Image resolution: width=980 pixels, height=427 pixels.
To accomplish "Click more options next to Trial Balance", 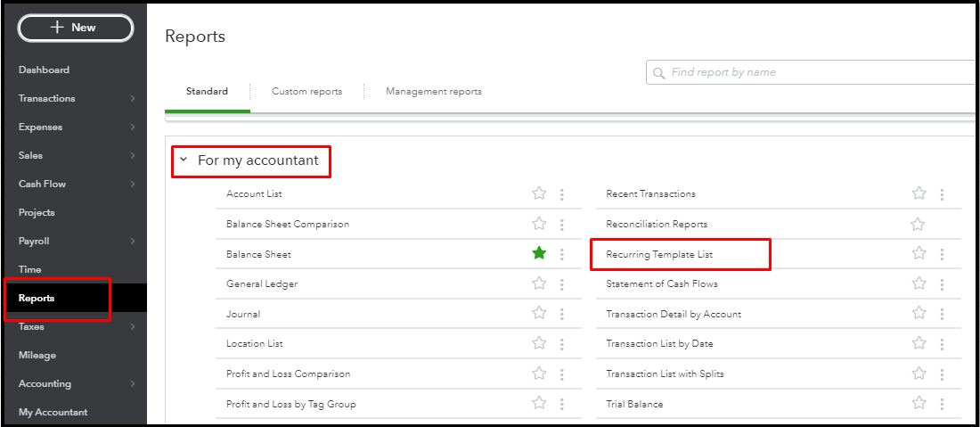I will point(942,404).
